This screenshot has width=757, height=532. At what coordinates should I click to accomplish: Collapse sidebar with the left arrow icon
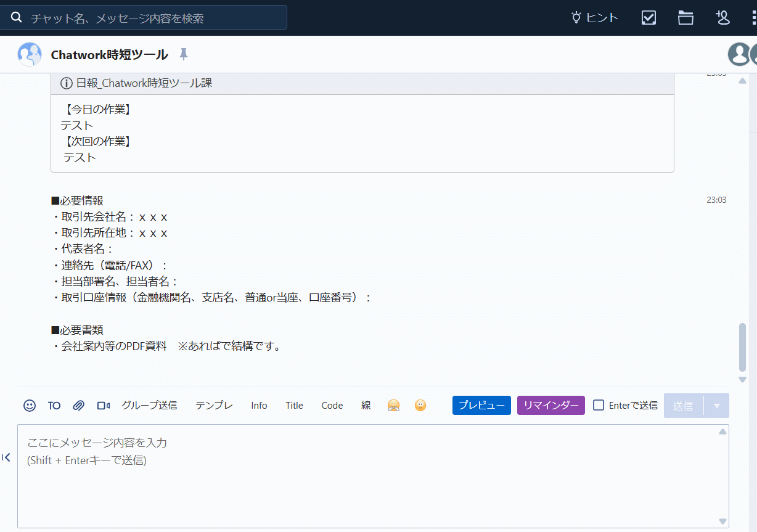[6, 457]
